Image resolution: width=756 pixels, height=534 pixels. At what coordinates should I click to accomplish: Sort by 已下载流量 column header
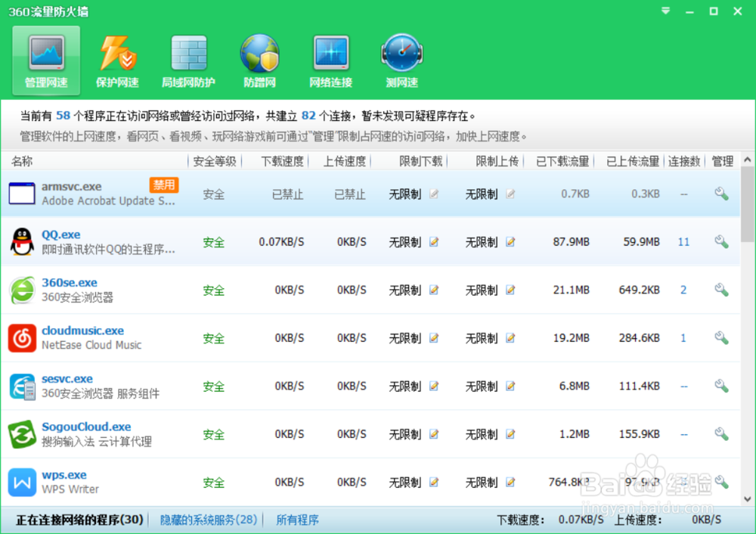coord(562,161)
